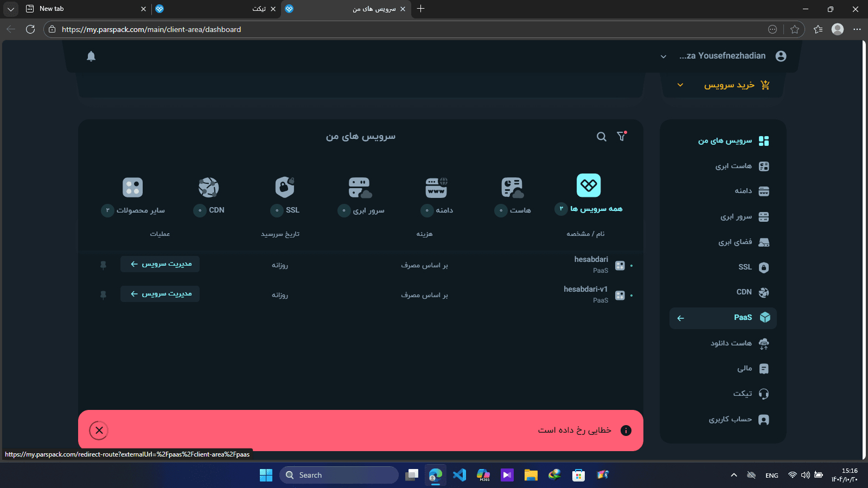Select the CDN category icon
Screen dimensions: 868x488
[208, 188]
